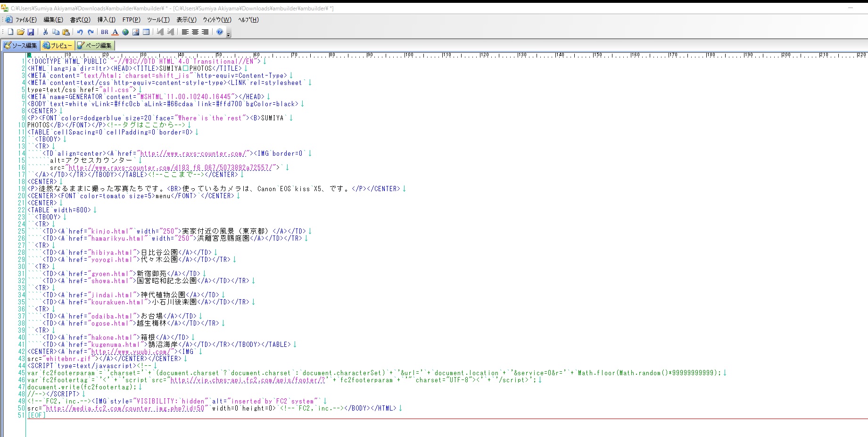Place cursor on "odaiba.html" text
The width and height of the screenshot is (868, 437).
point(112,316)
